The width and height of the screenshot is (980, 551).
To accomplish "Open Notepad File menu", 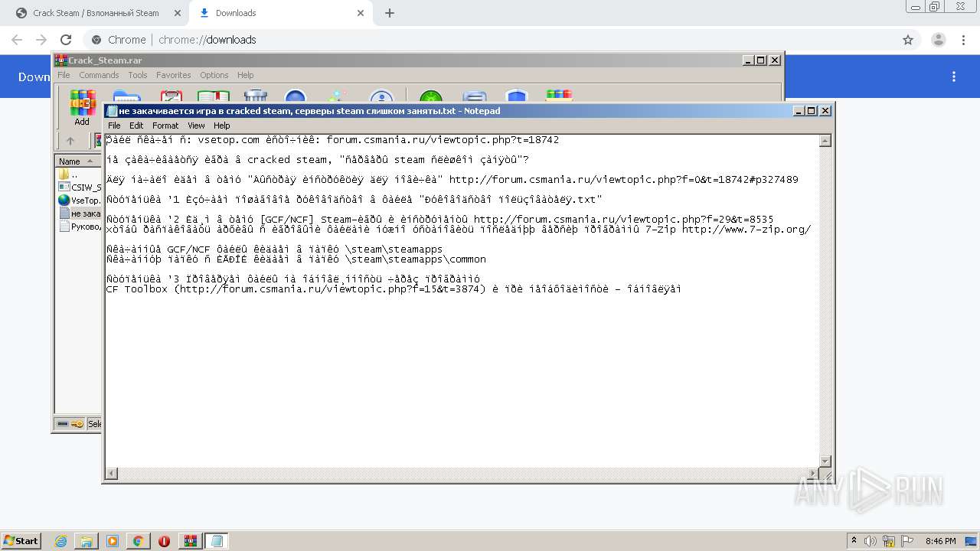I will [x=114, y=126].
